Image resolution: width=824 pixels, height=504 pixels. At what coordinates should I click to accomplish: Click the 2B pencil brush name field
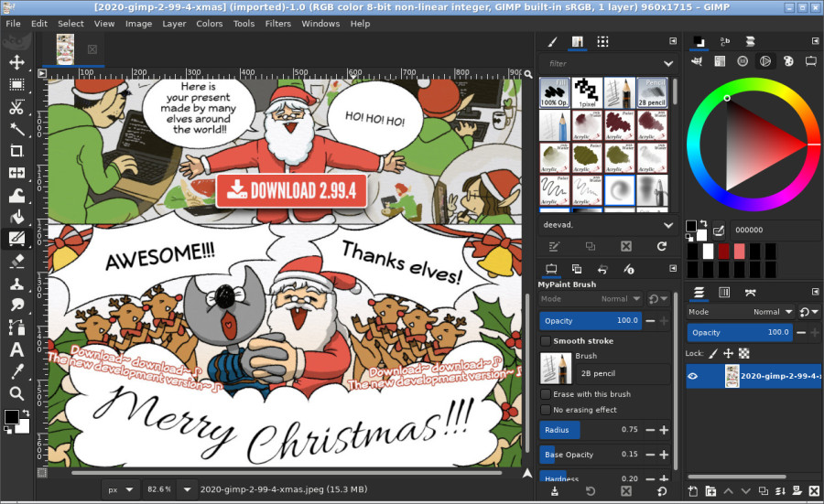click(623, 374)
